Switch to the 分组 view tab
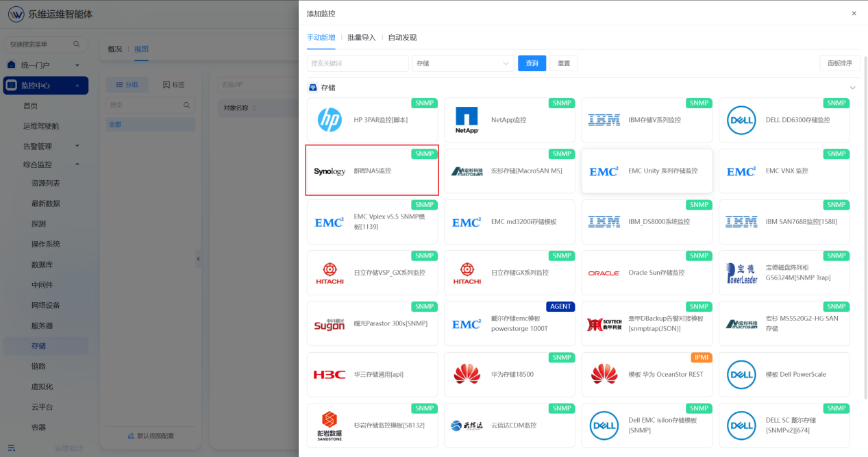Image resolution: width=868 pixels, height=457 pixels. coord(127,85)
